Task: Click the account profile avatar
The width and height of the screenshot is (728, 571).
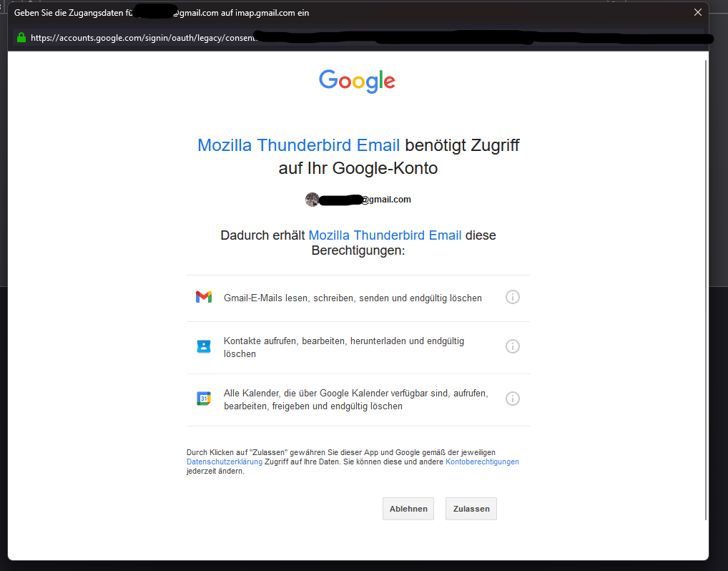Action: click(x=312, y=200)
